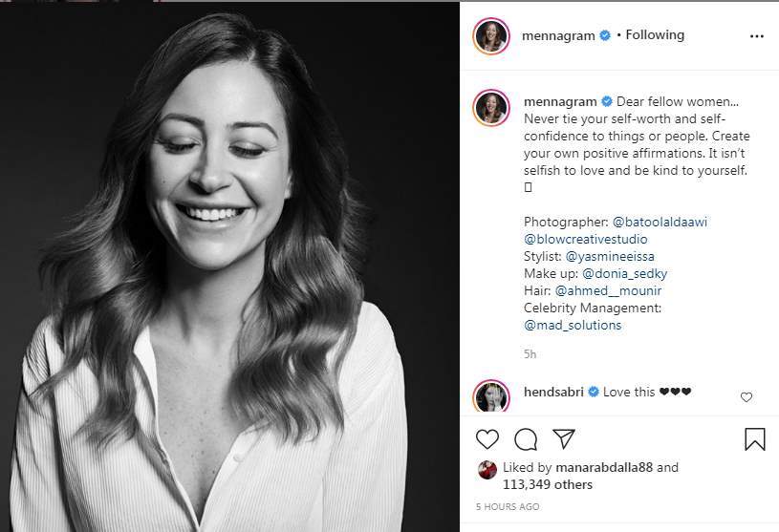779x532 pixels.
Task: Open stylist @yasmineeissa profile
Action: [x=610, y=256]
